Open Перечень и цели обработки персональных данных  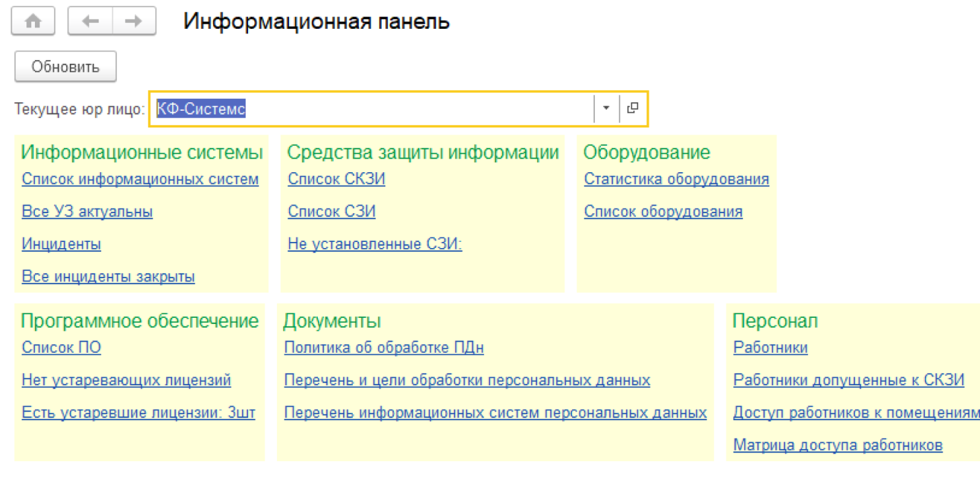tap(467, 380)
